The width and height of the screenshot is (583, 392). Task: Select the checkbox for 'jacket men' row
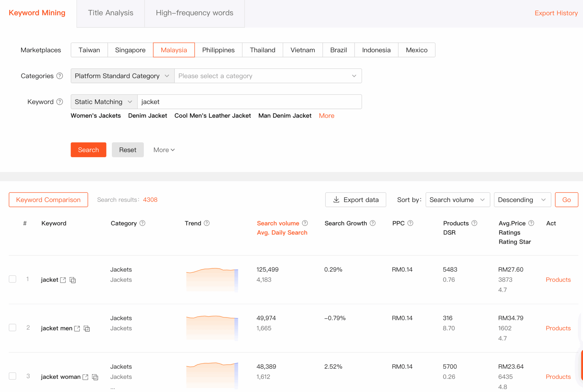coord(13,328)
